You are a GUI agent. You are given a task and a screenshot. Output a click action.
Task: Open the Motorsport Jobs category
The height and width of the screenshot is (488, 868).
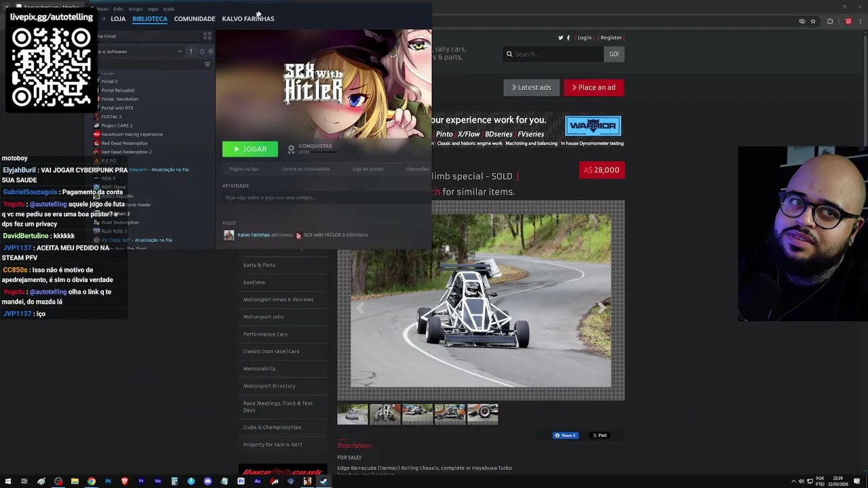pyautogui.click(x=264, y=317)
